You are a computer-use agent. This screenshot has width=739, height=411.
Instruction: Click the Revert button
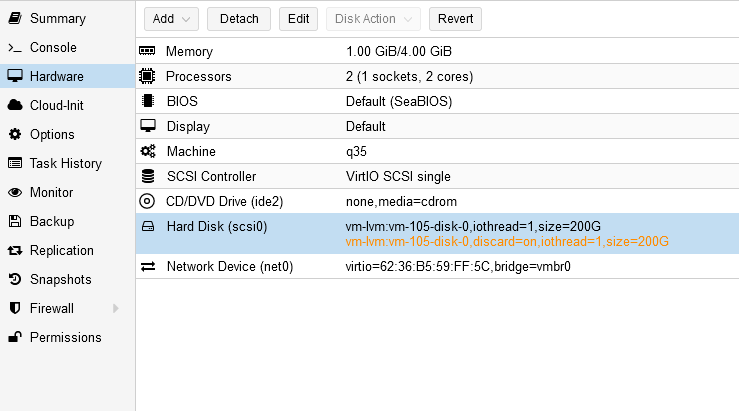click(x=455, y=19)
